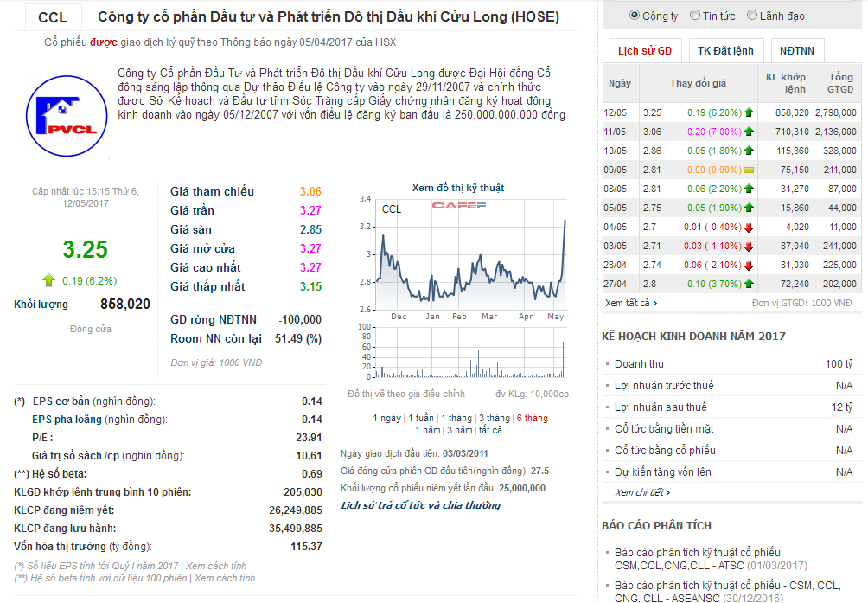Image resolution: width=868 pixels, height=603 pixels.
Task: Click the up arrow icon in 05/05 row
Action: (x=749, y=208)
